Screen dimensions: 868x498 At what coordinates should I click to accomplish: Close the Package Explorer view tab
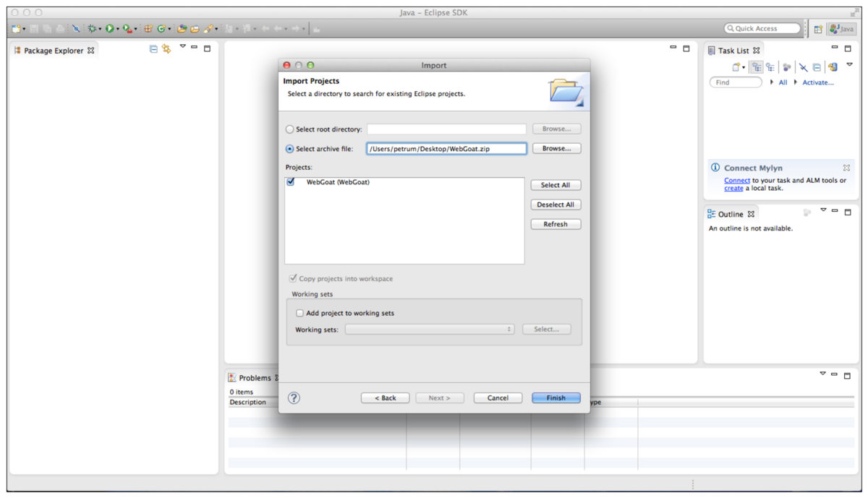90,51
